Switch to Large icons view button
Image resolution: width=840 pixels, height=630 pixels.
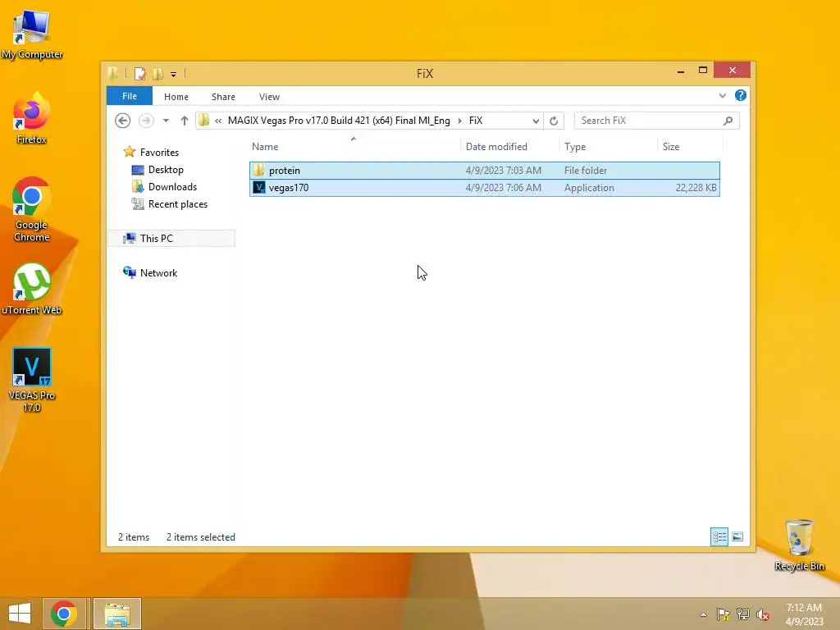(x=737, y=536)
